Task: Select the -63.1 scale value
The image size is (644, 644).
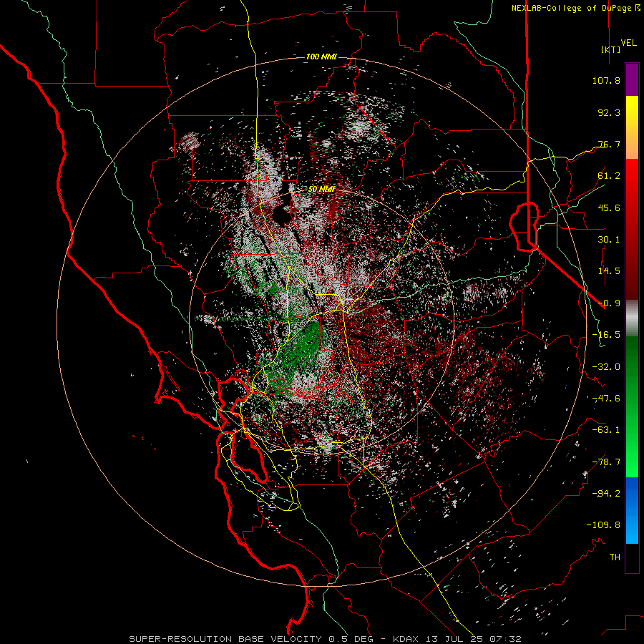Action: (606, 430)
